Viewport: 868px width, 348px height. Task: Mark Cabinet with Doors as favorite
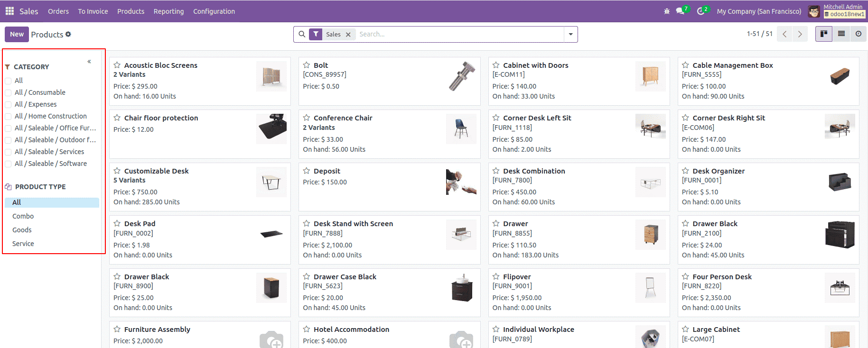496,65
